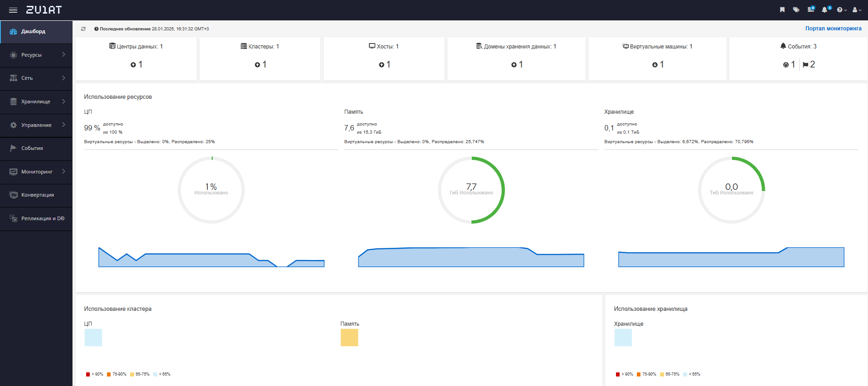This screenshot has height=386, width=868.
Task: Open Виртуальные машины: 1 card title
Action: coord(657,47)
